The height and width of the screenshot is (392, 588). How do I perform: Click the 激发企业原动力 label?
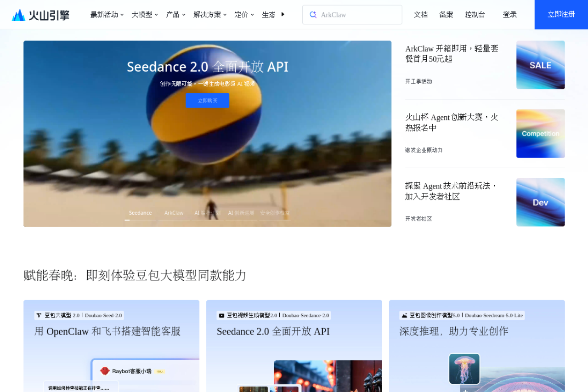point(424,150)
